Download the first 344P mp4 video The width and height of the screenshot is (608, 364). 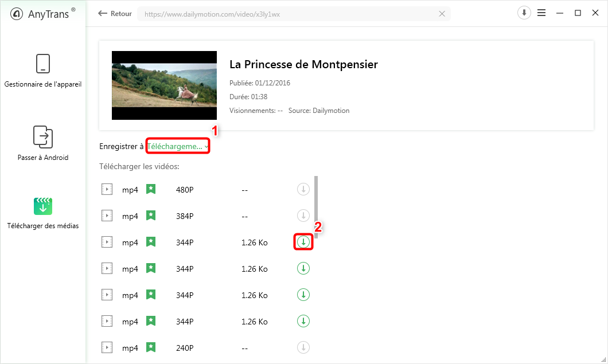(303, 242)
